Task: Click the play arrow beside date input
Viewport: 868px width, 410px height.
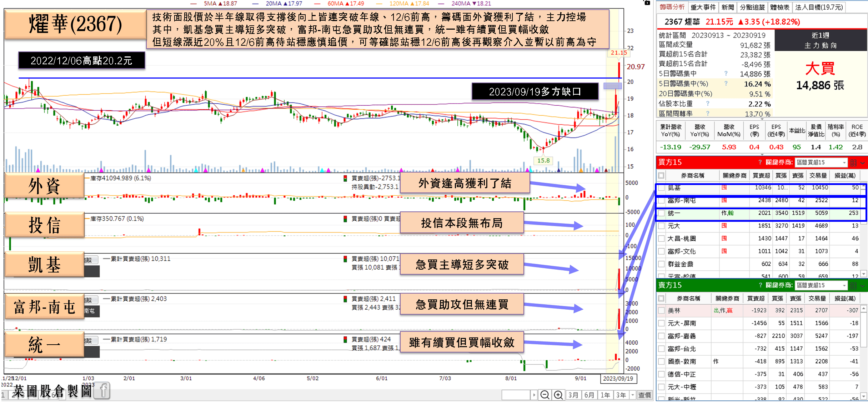Action: (534, 395)
